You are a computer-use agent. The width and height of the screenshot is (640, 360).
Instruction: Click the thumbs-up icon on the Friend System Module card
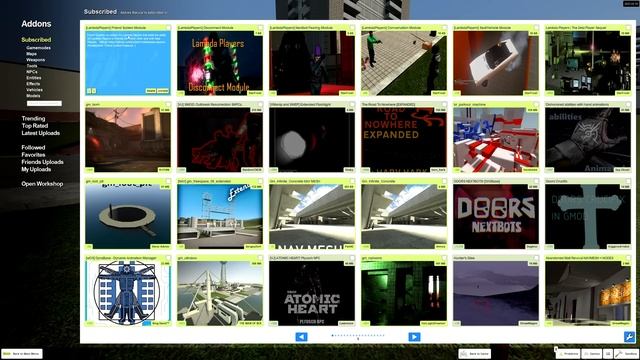point(89,91)
